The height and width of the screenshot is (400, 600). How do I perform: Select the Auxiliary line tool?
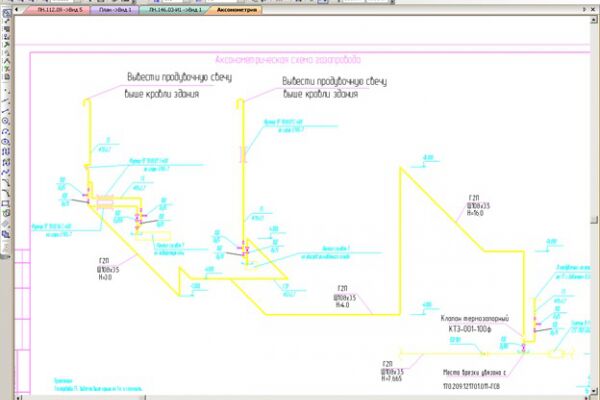pyautogui.click(x=5, y=101)
